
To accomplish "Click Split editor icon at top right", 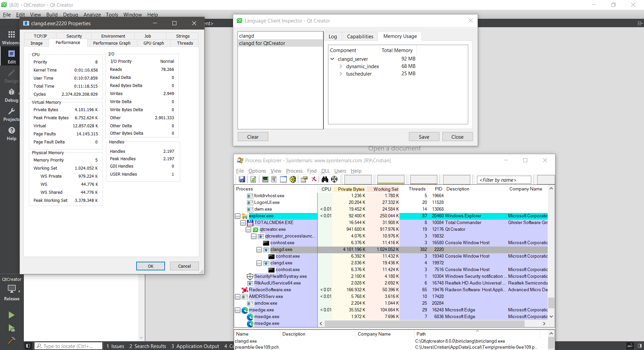I will (640, 23).
